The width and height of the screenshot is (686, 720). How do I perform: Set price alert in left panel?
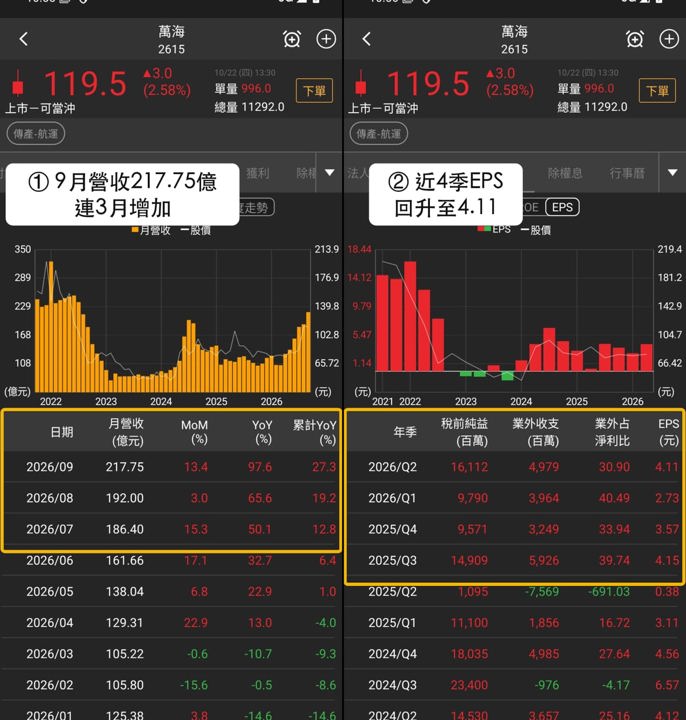tap(292, 39)
